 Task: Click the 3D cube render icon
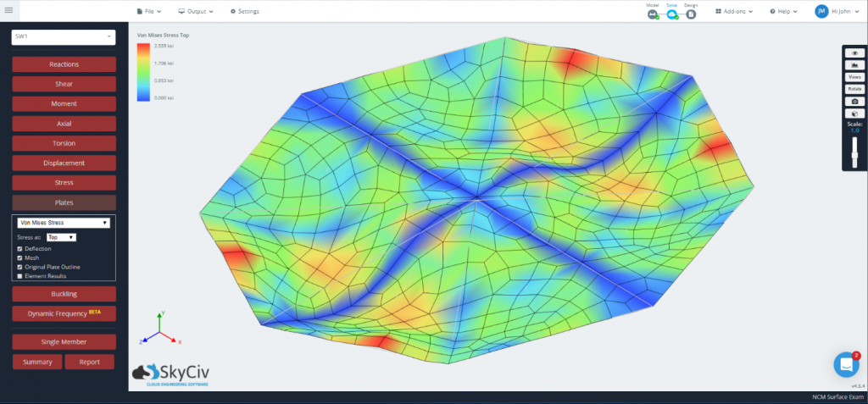[854, 113]
